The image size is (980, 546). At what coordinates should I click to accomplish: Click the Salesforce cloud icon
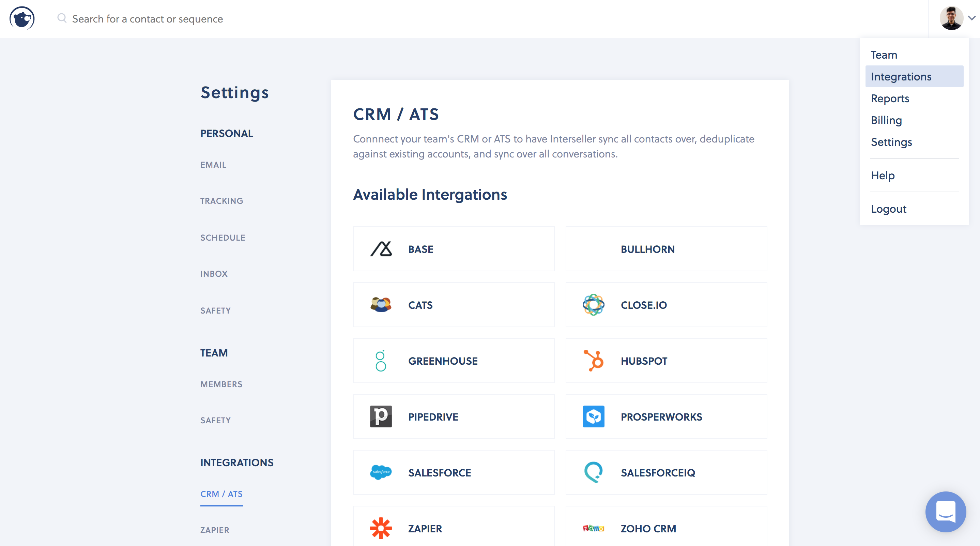coord(381,472)
